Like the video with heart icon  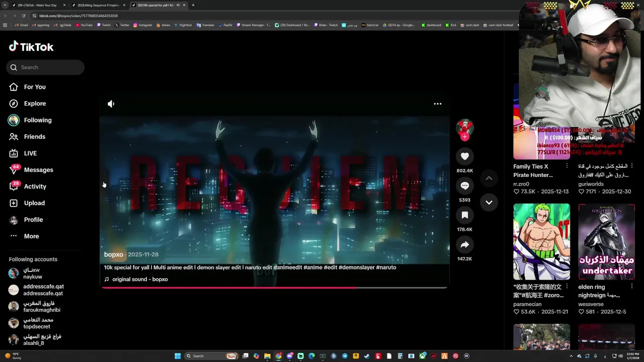point(465,156)
